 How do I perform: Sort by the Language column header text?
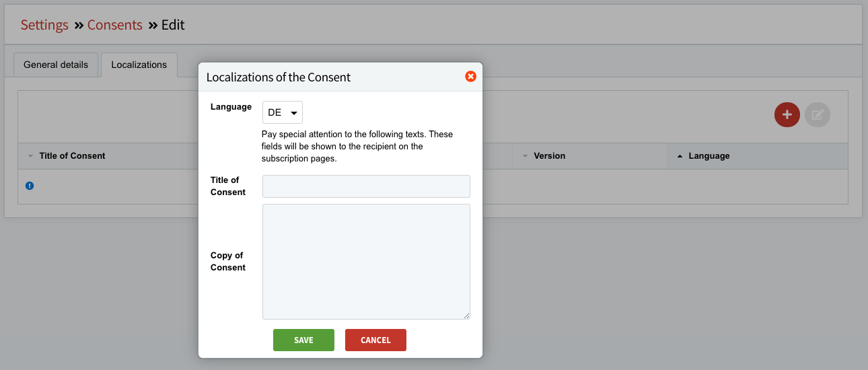point(709,156)
